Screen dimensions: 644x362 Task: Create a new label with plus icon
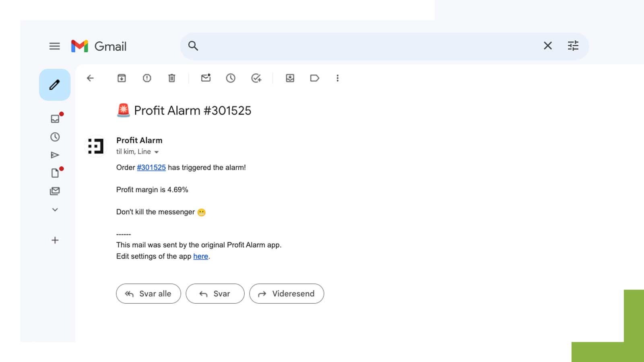coord(55,240)
